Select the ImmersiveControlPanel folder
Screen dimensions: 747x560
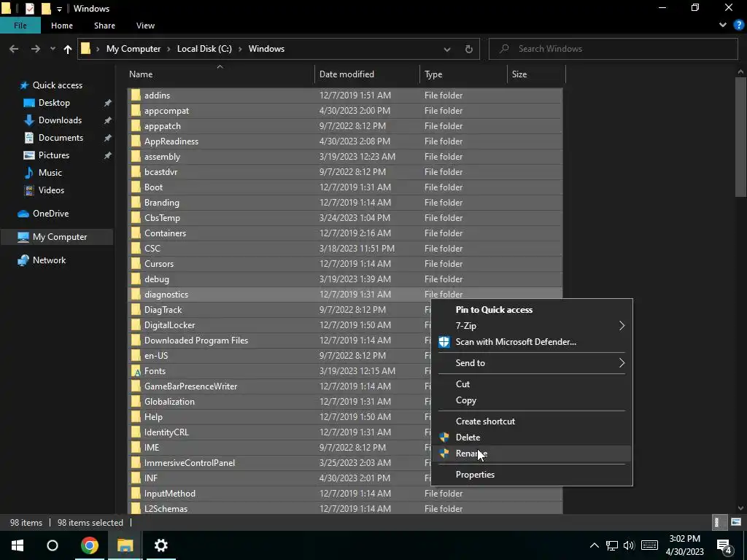pyautogui.click(x=279, y=463)
